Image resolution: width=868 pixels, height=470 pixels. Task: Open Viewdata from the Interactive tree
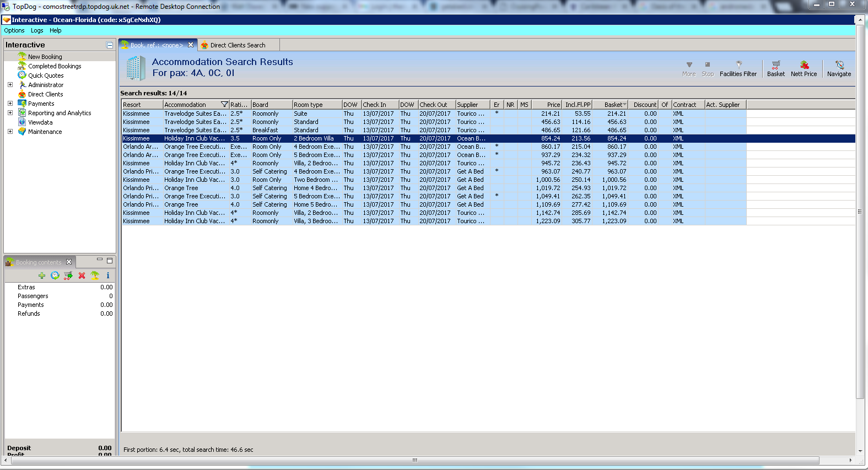[40, 122]
